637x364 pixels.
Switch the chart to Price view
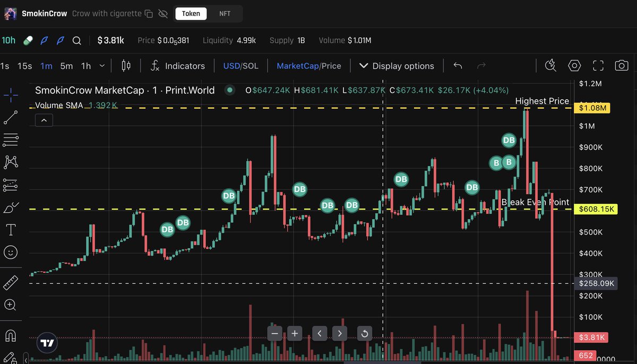(331, 66)
